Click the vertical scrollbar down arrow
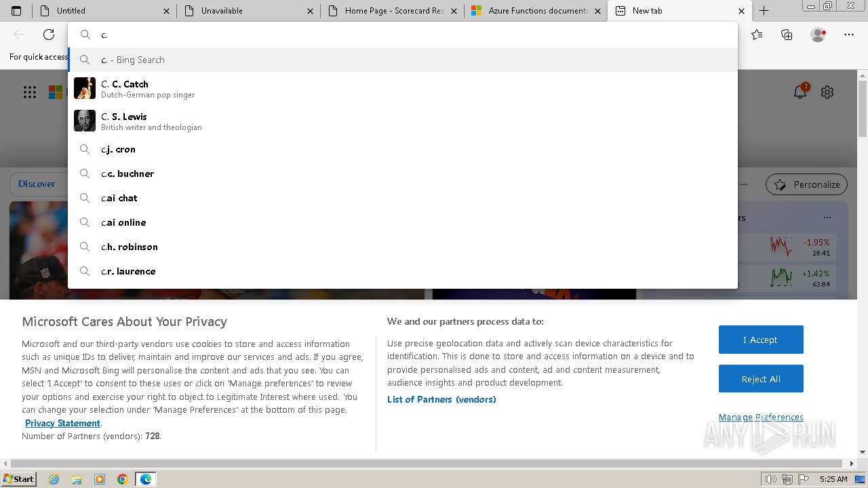The width and height of the screenshot is (868, 488). 863,452
